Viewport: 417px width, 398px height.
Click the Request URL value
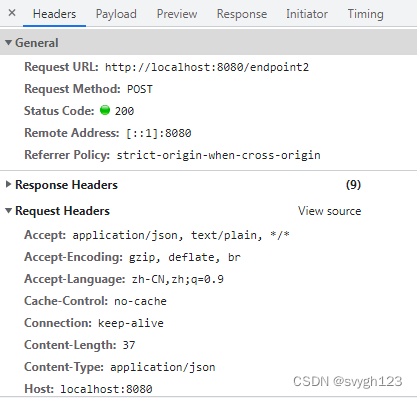click(207, 67)
